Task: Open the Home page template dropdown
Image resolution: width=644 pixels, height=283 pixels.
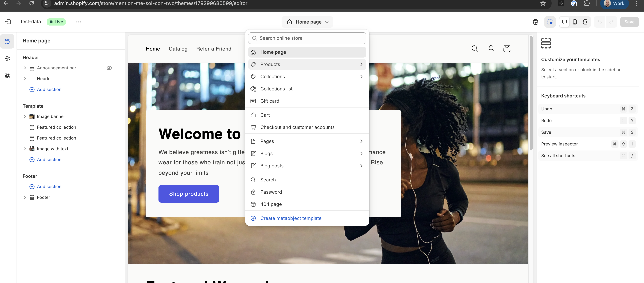Action: [307, 22]
